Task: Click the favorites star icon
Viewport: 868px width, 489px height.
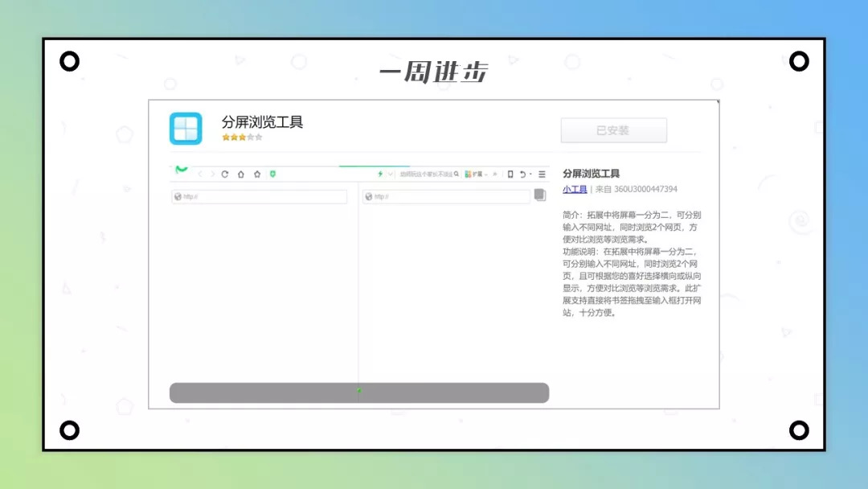Action: point(256,175)
